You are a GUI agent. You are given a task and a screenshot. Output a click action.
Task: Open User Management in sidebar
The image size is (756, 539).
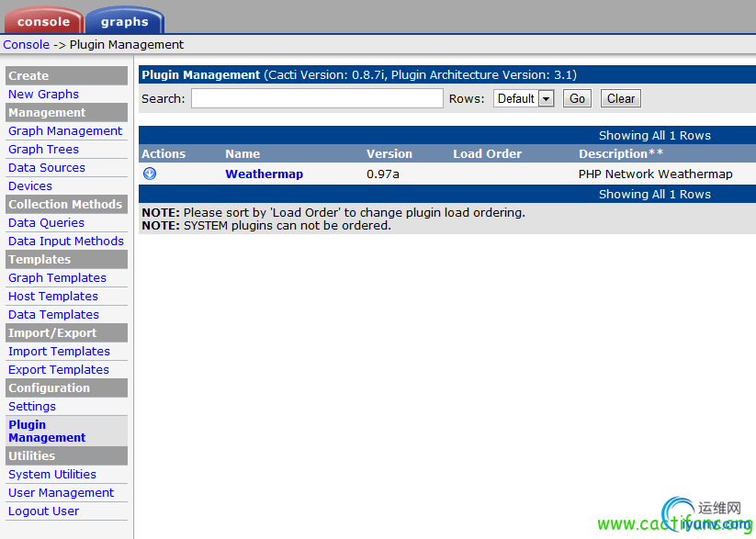point(61,493)
